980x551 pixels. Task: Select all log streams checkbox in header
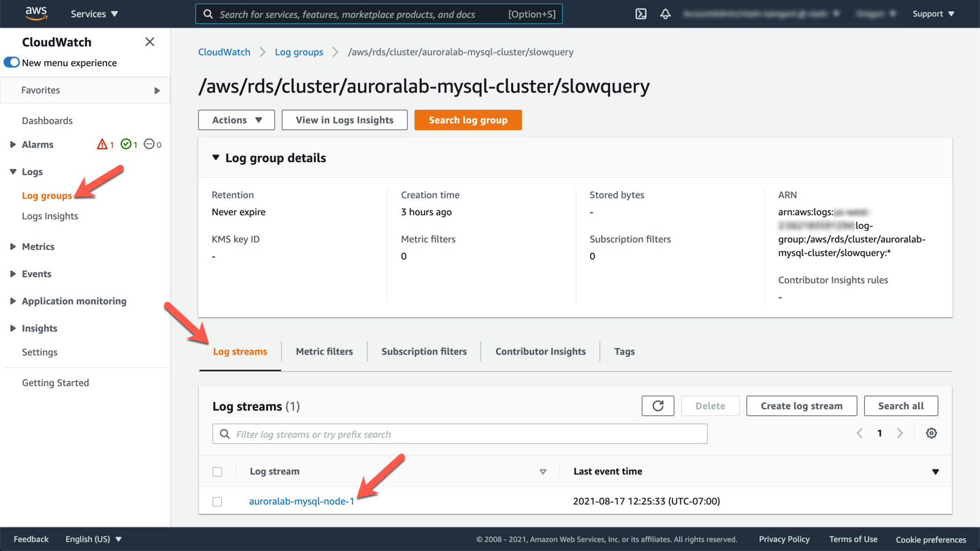(217, 472)
